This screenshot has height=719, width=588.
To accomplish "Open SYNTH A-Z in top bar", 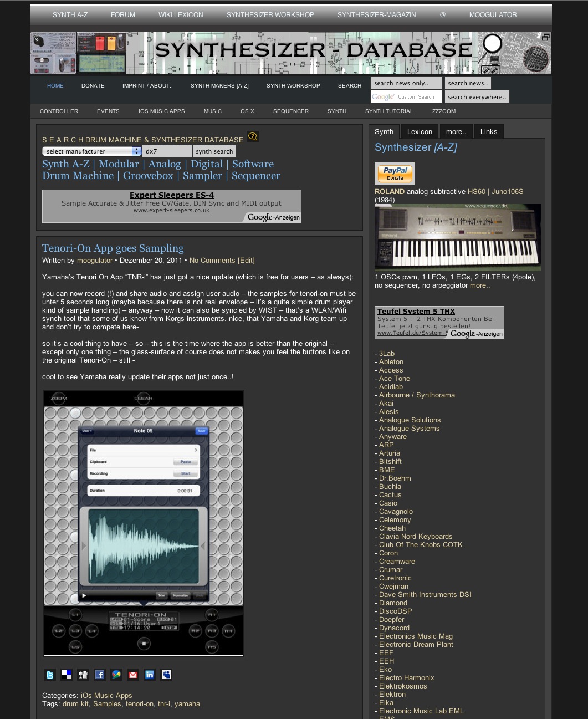I will [x=70, y=15].
